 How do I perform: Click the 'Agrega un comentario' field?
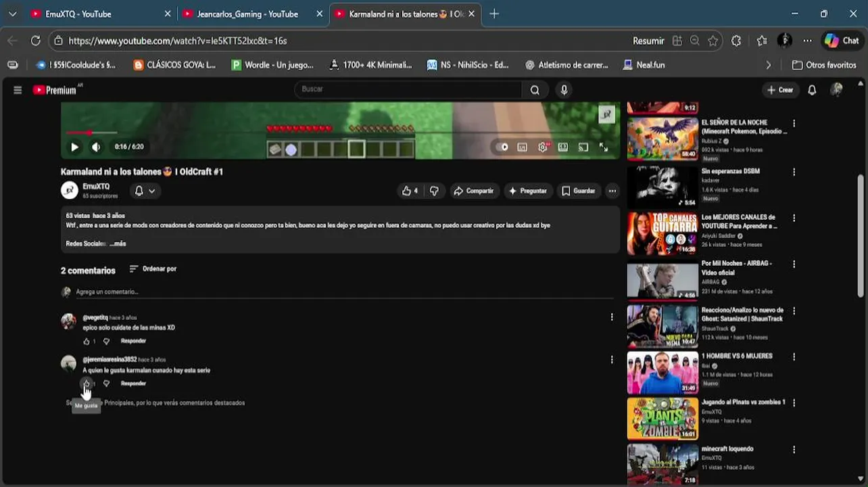pyautogui.click(x=345, y=292)
